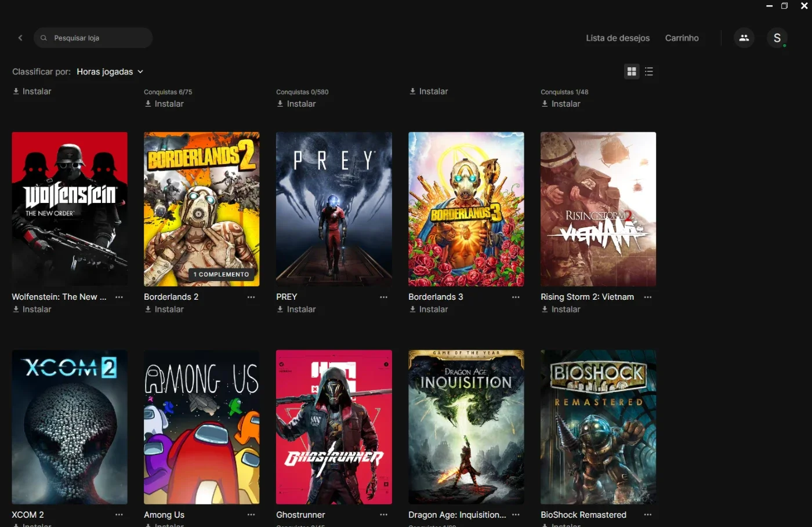Open the three-dot menu for Borderlands 3
The width and height of the screenshot is (812, 527).
pyautogui.click(x=516, y=297)
